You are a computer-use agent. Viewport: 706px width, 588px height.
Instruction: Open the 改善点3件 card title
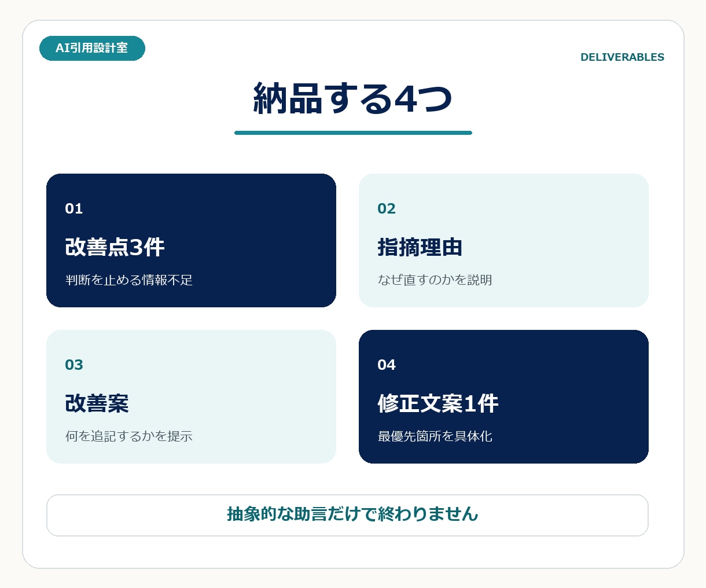[115, 247]
